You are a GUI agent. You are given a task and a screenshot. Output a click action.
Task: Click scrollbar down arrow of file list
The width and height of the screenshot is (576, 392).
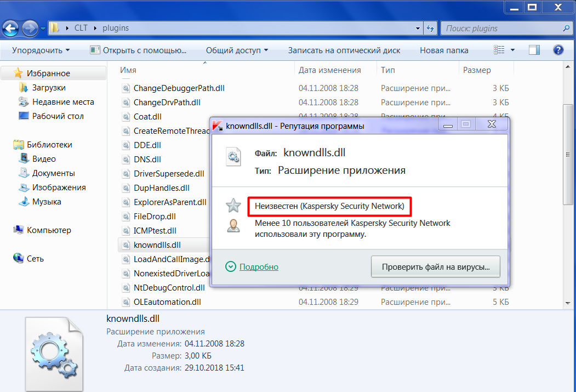pyautogui.click(x=568, y=303)
